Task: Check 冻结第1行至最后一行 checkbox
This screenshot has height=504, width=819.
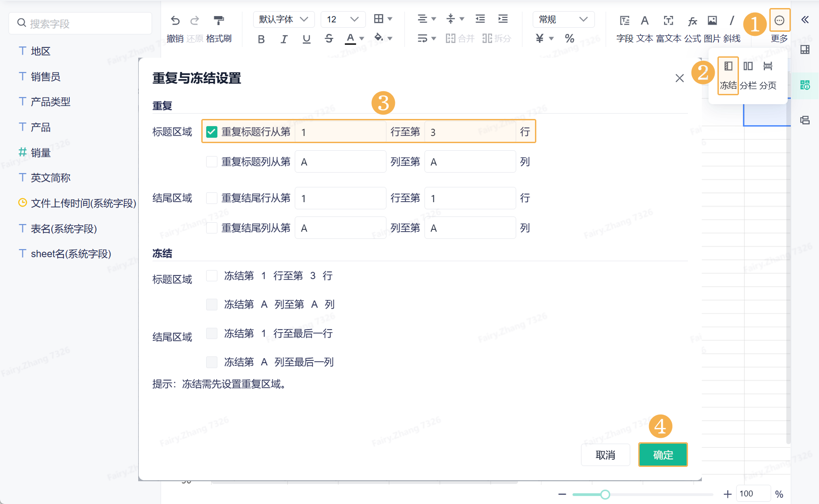Action: (212, 333)
